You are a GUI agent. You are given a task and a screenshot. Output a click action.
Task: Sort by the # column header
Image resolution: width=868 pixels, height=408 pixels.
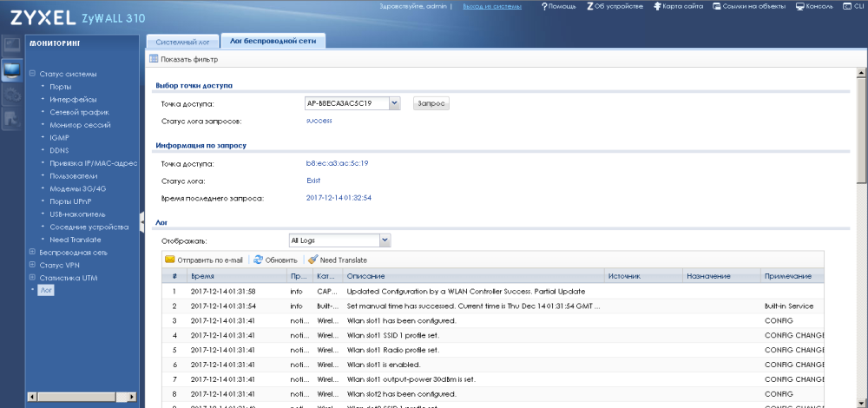point(174,276)
